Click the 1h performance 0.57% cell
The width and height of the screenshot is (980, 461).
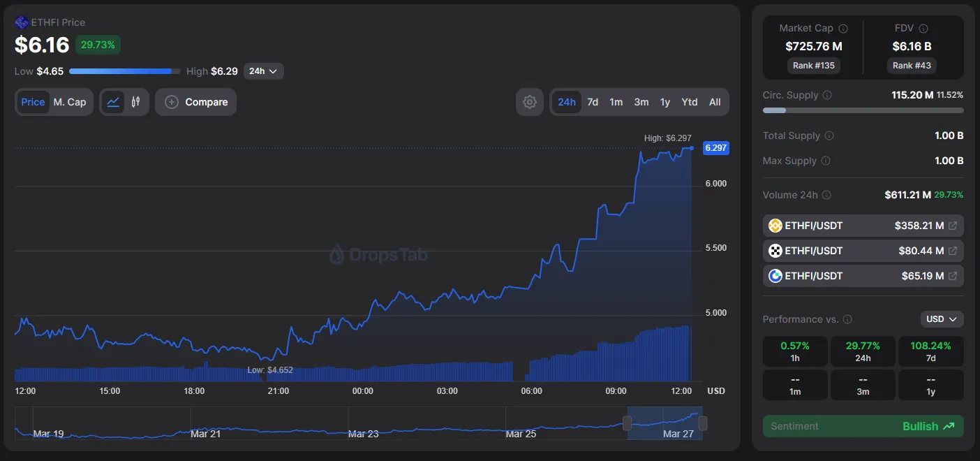point(795,351)
